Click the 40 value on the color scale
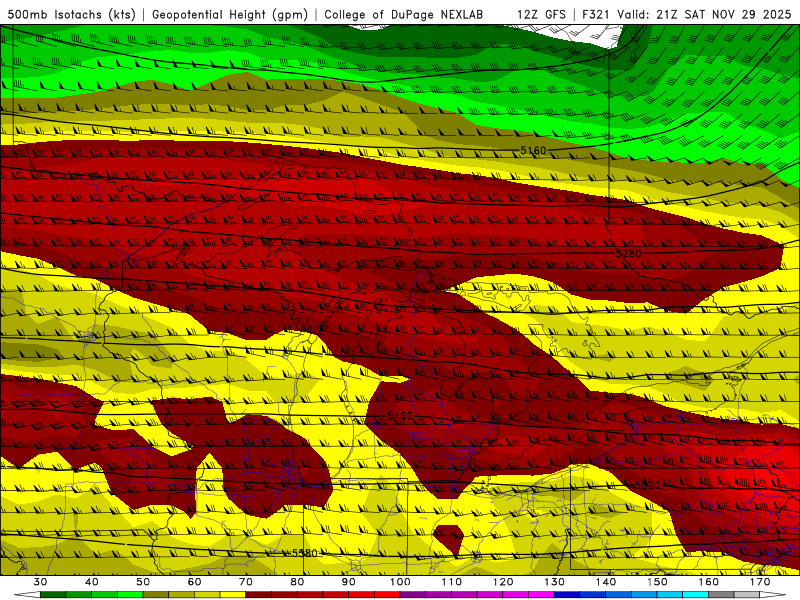800x600 pixels. tap(92, 582)
